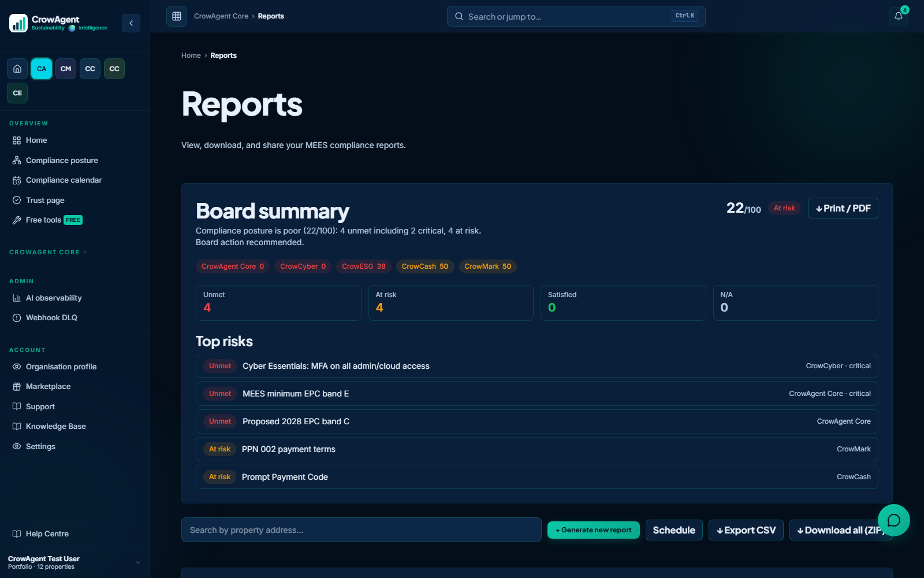
Task: Click the FREE badge next to Free tools
Action: pos(73,220)
